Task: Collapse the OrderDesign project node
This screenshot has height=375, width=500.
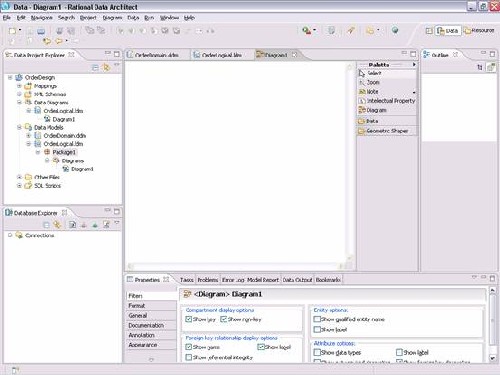Action: coord(10,77)
